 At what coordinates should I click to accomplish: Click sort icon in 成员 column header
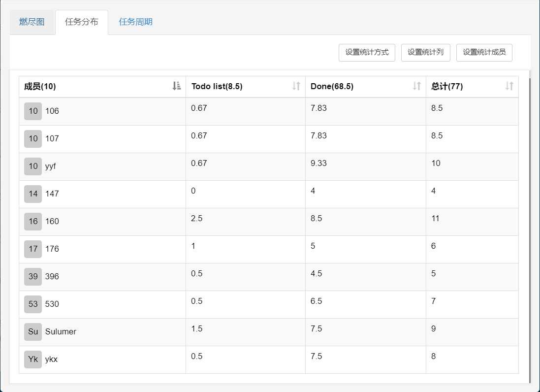[x=177, y=86]
